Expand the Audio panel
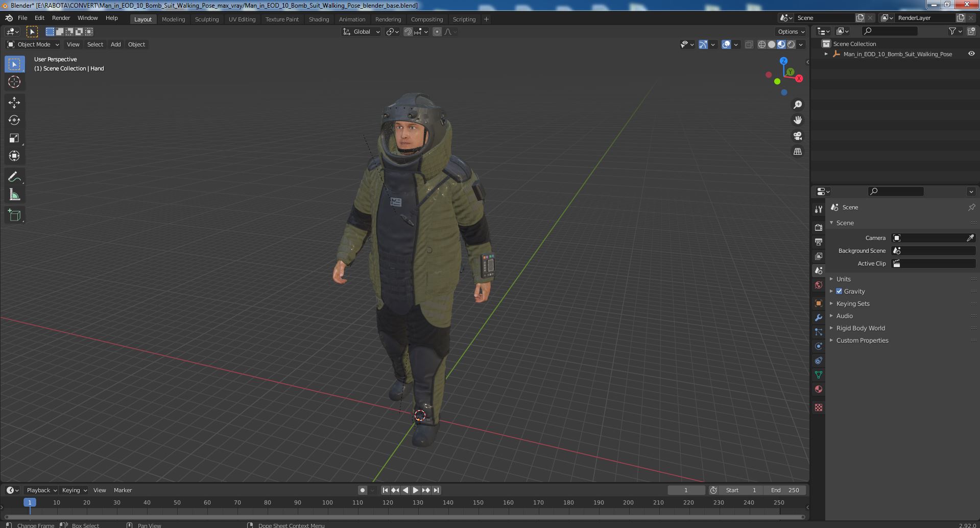 844,316
